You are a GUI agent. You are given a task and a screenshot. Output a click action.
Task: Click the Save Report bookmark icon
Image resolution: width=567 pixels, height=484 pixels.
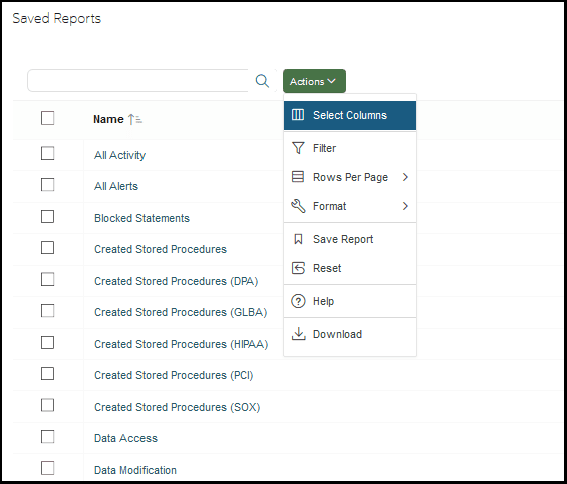(298, 239)
